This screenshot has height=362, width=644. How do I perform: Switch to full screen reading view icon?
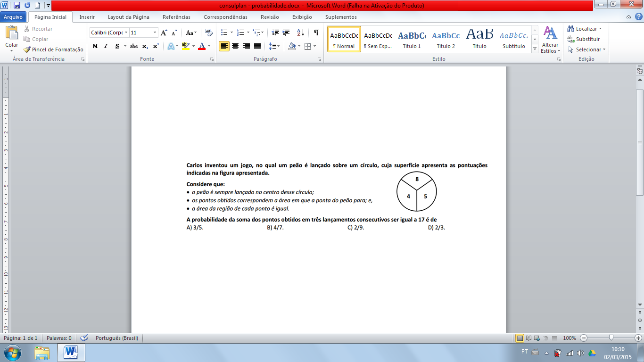coord(528,338)
